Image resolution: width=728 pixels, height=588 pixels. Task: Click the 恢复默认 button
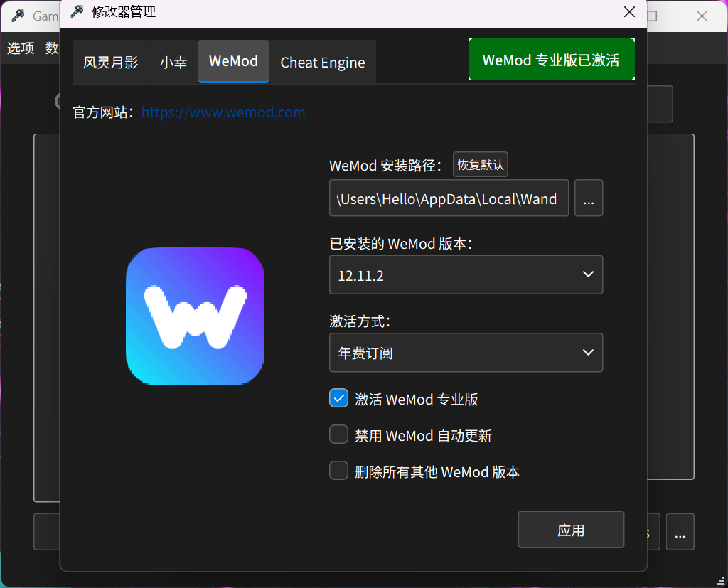tap(481, 164)
